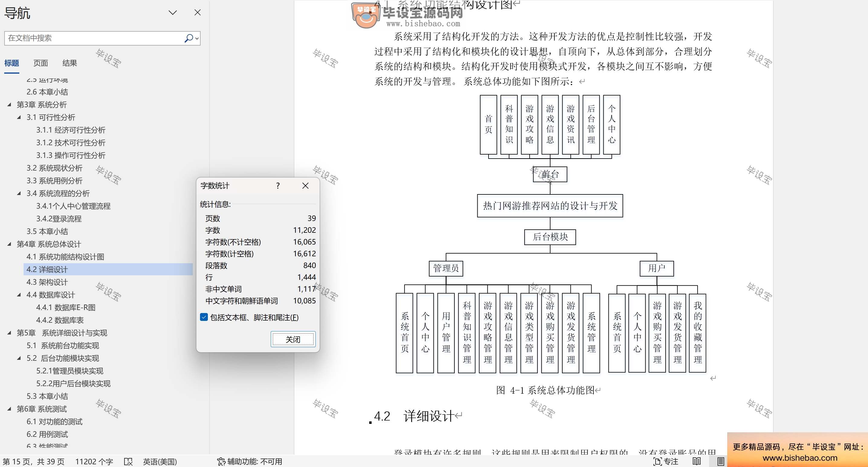The image size is (868, 467).
Task: Go to heading 4.4.2 数据库表
Action: coord(60,320)
